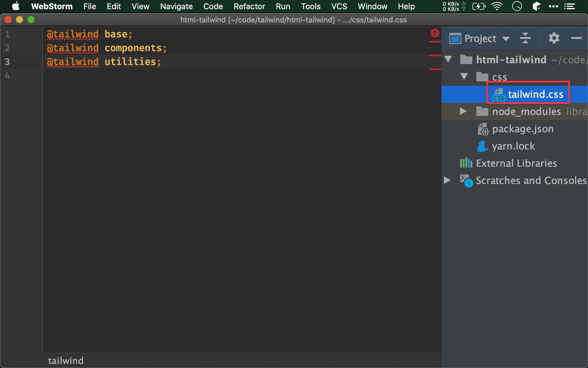Image resolution: width=588 pixels, height=368 pixels.
Task: Open the VCS menu
Action: (339, 6)
